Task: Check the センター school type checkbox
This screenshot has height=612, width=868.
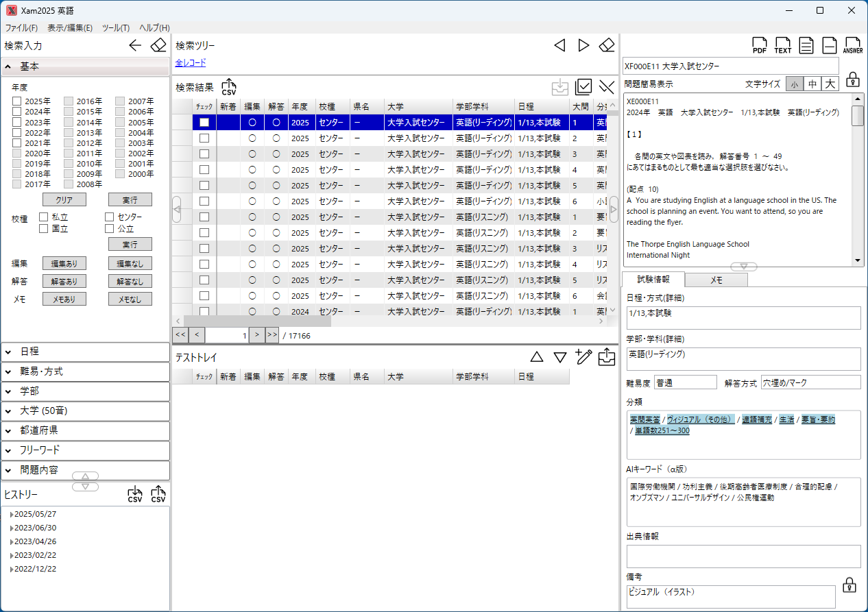Action: 109,217
